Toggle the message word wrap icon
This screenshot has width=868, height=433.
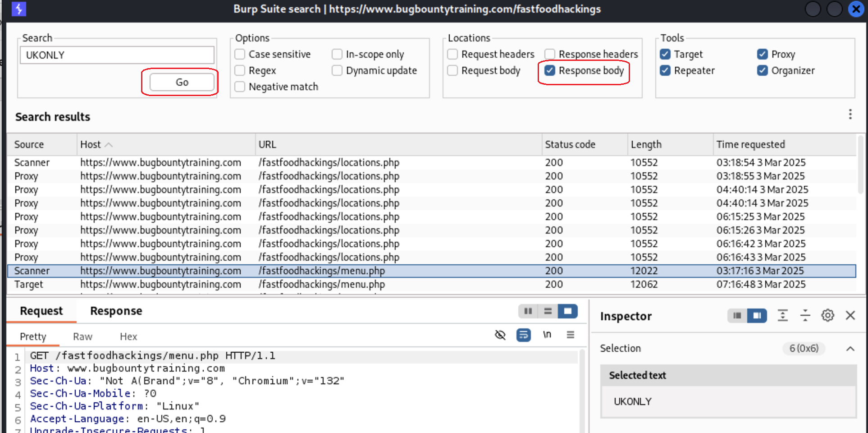[x=523, y=335]
